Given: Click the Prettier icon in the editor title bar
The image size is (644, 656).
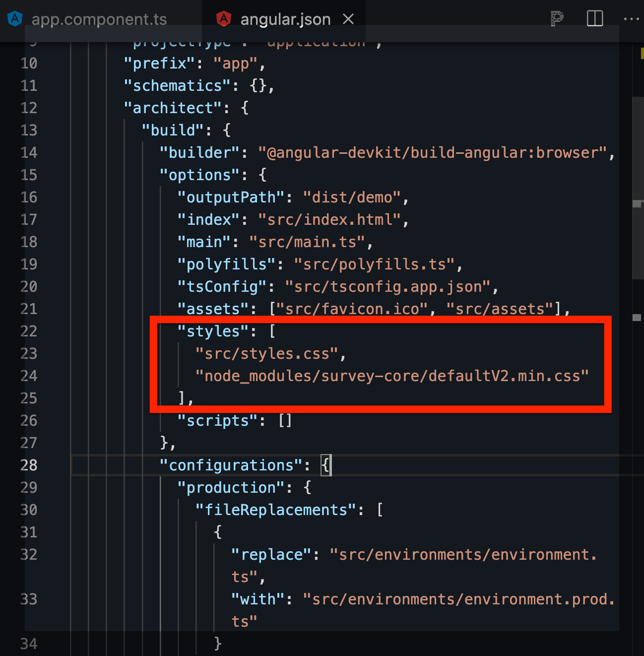Looking at the screenshot, I should pos(557,18).
